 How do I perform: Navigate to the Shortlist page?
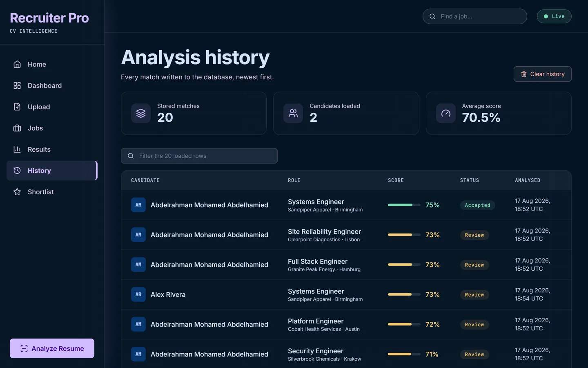tap(52, 192)
